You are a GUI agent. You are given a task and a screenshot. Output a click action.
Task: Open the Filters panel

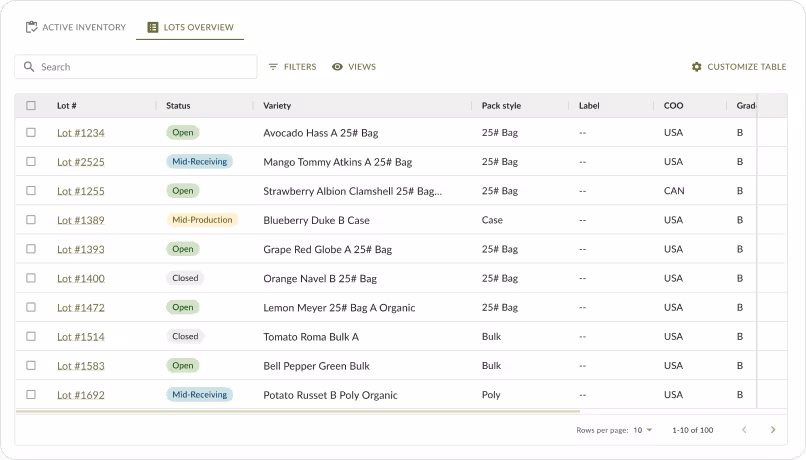[292, 67]
